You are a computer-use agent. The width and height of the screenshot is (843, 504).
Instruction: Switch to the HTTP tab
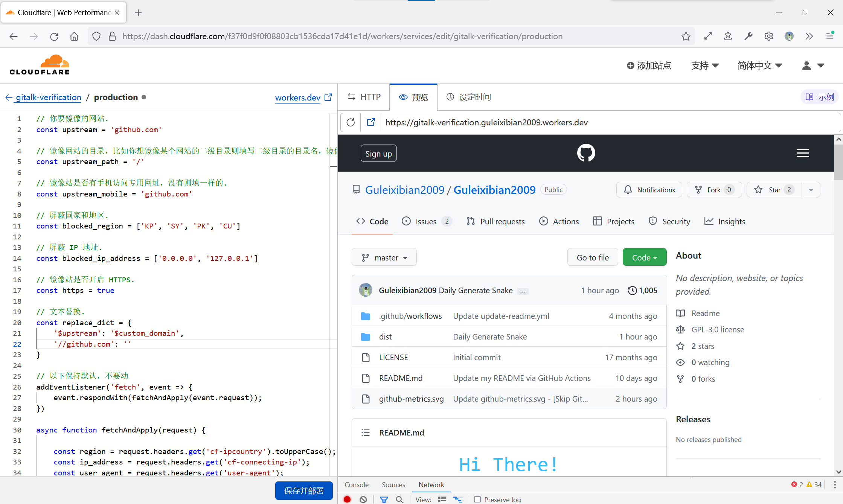[364, 97]
